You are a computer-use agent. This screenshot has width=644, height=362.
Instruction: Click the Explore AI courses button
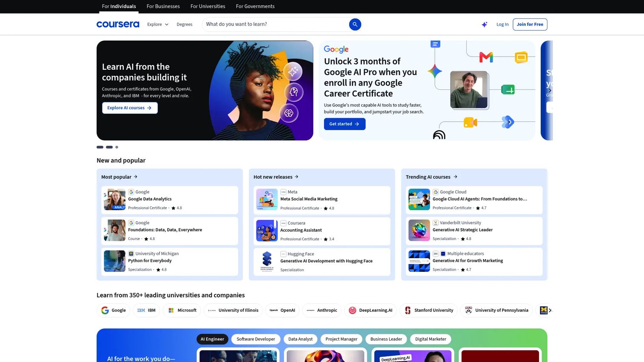[130, 108]
